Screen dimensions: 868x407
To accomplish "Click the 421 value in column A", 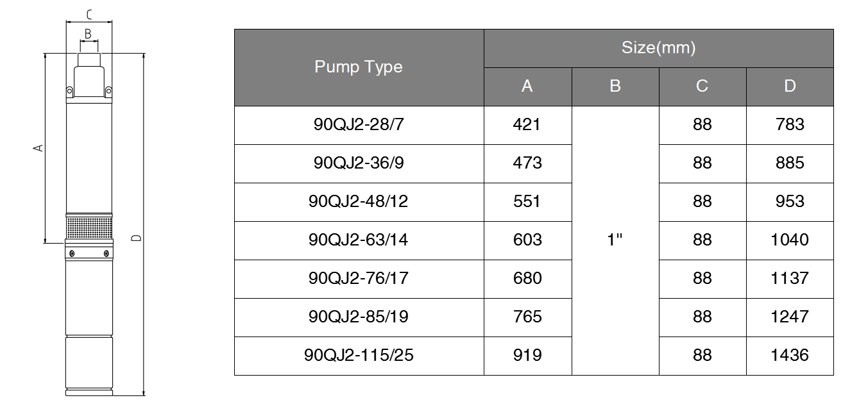I will (527, 124).
